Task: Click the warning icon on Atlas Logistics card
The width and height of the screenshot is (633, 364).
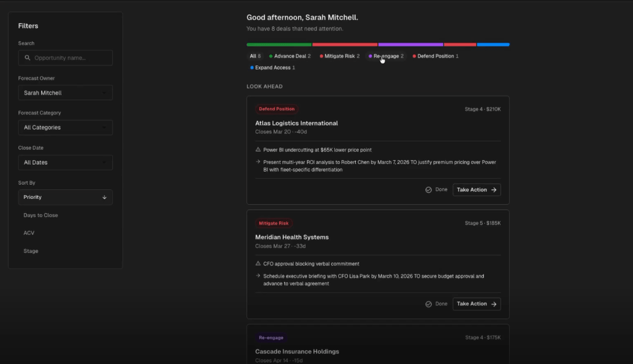Action: coord(258,150)
